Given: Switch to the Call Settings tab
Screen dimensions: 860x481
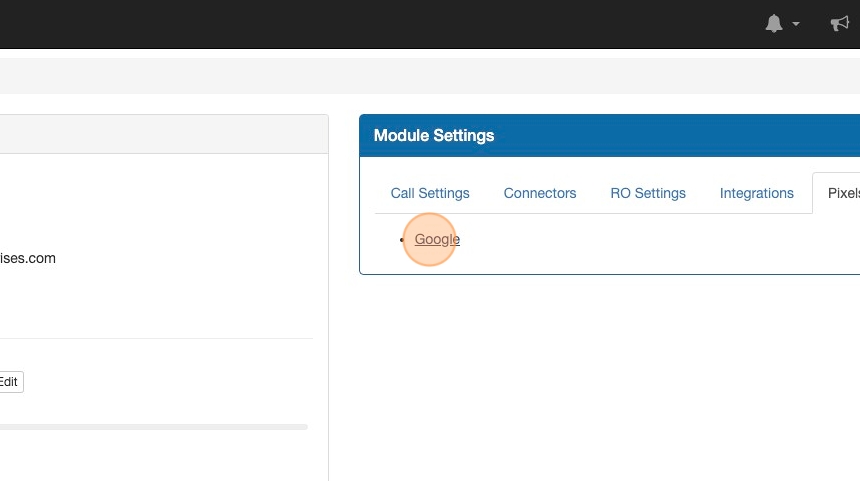Looking at the screenshot, I should (x=430, y=193).
